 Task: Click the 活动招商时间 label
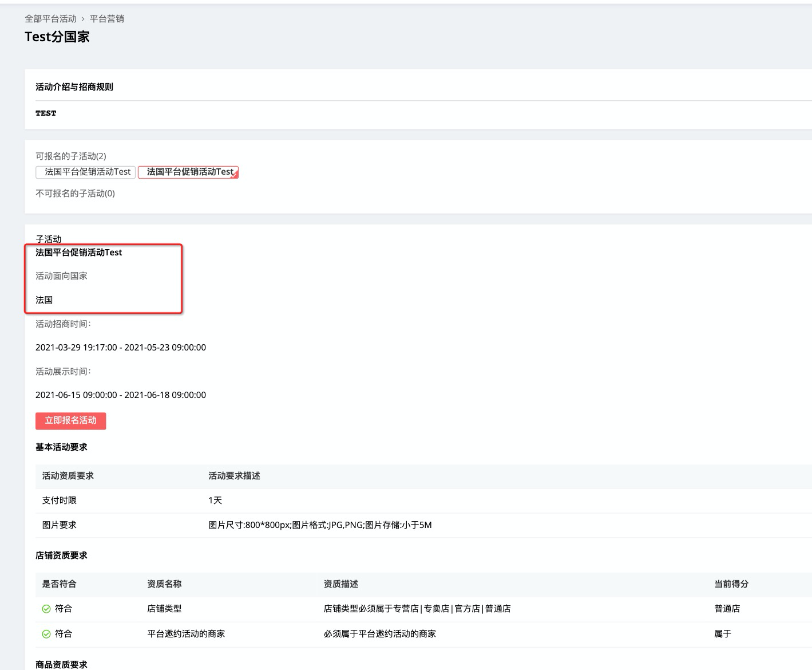(x=63, y=324)
